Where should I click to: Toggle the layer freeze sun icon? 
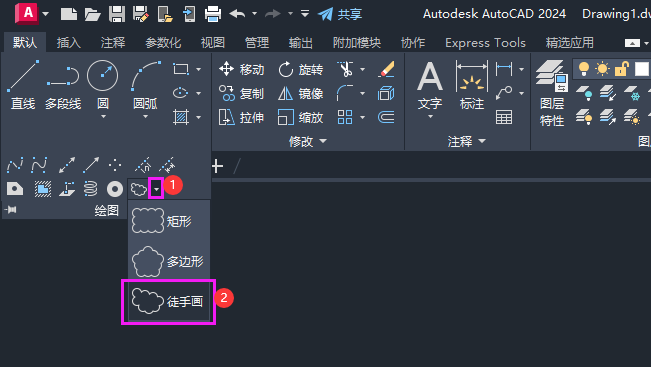(602, 69)
